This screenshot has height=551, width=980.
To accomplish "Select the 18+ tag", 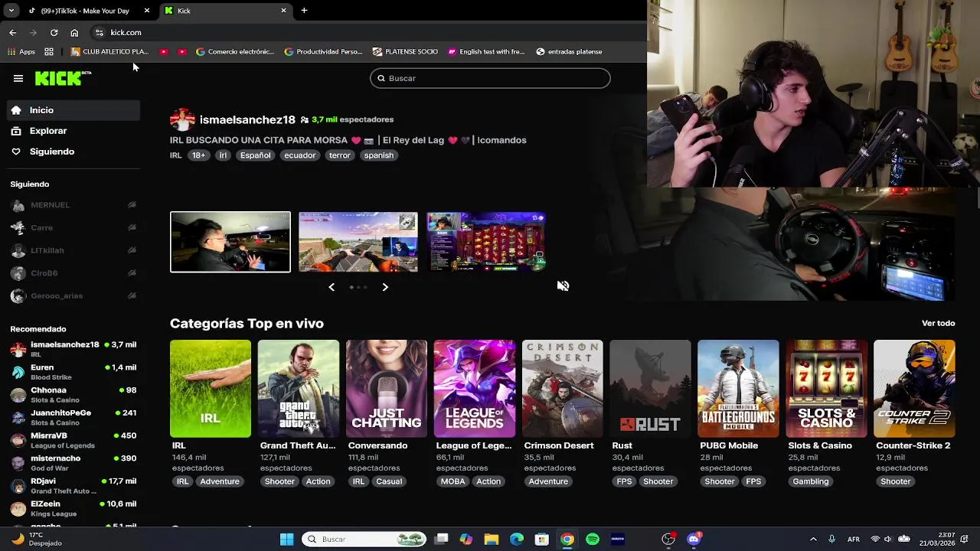I will (198, 155).
